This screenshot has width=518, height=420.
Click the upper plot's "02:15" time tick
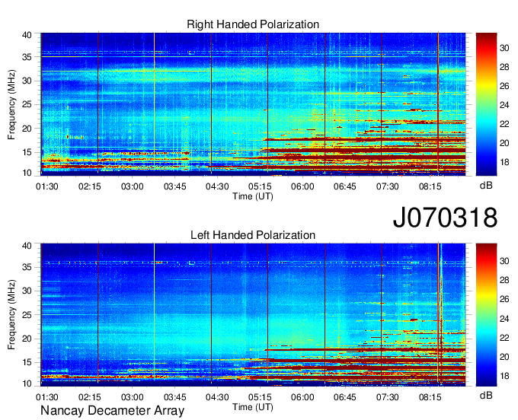[90, 186]
